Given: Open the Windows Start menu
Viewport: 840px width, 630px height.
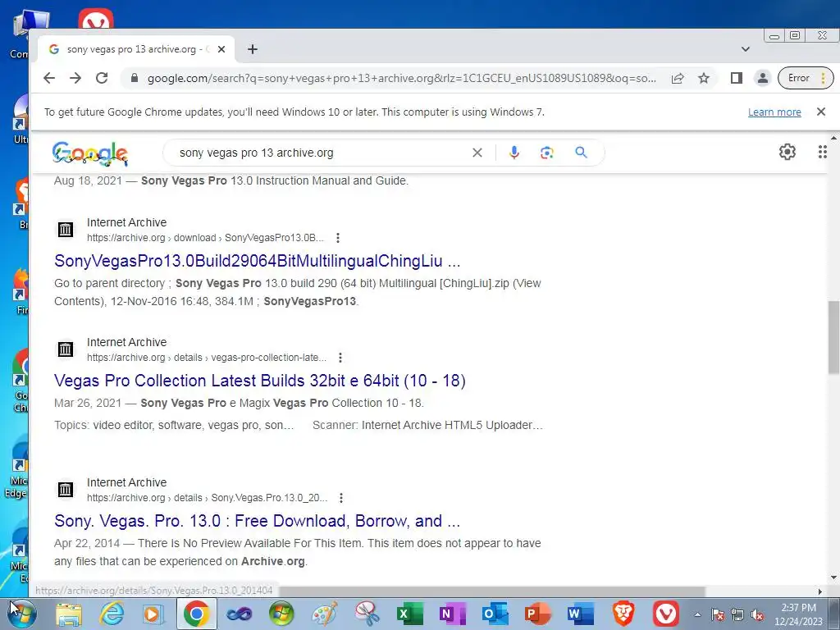Looking at the screenshot, I should coord(23,614).
